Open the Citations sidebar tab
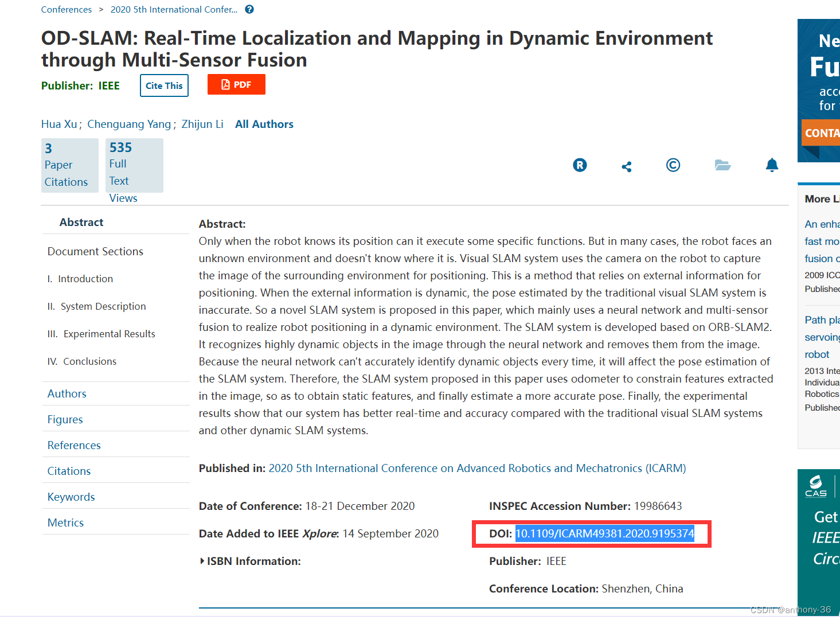This screenshot has width=840, height=620. pyautogui.click(x=69, y=471)
